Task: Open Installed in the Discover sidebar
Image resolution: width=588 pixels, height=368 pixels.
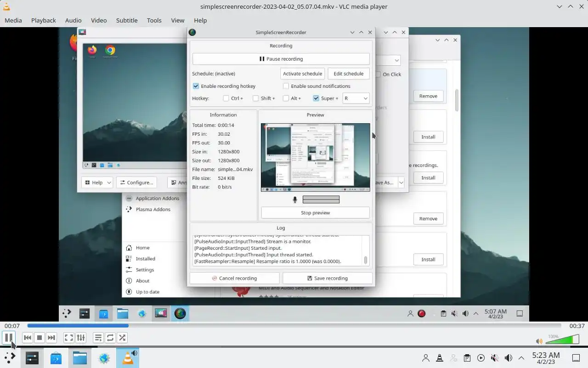Action: [145, 259]
